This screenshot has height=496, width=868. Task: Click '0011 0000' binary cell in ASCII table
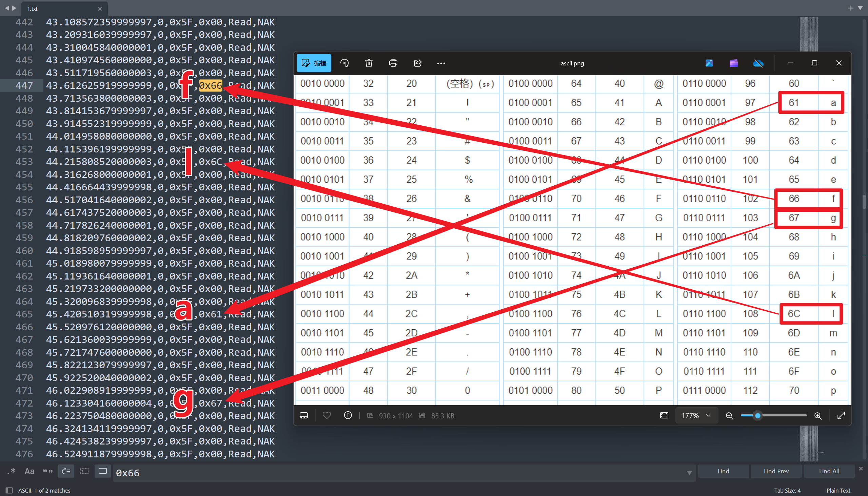(x=322, y=390)
